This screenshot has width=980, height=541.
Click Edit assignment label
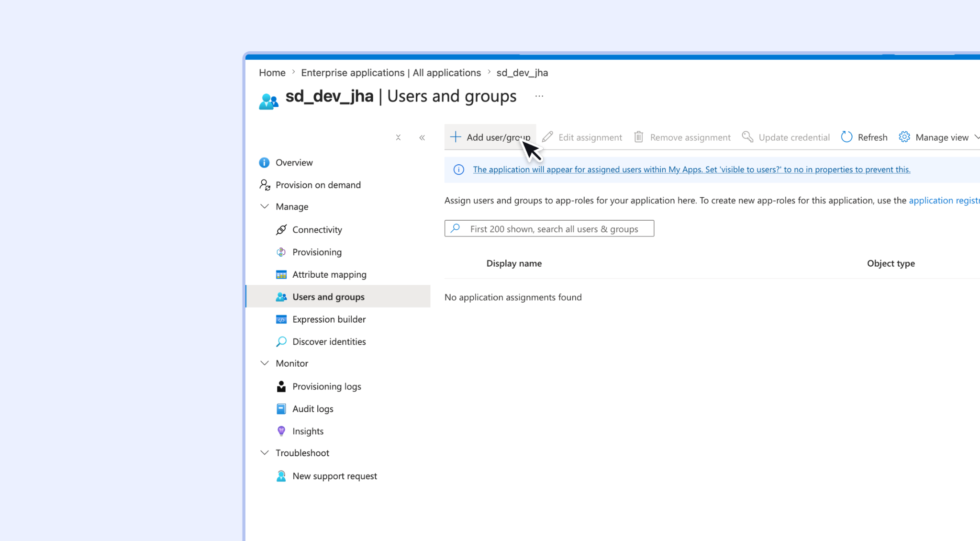tap(590, 137)
